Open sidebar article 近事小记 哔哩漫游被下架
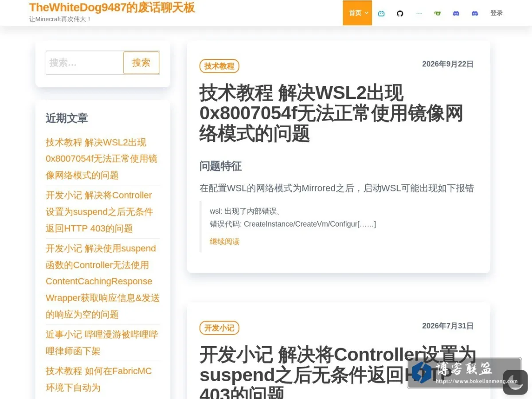This screenshot has height=399, width=532. (102, 343)
